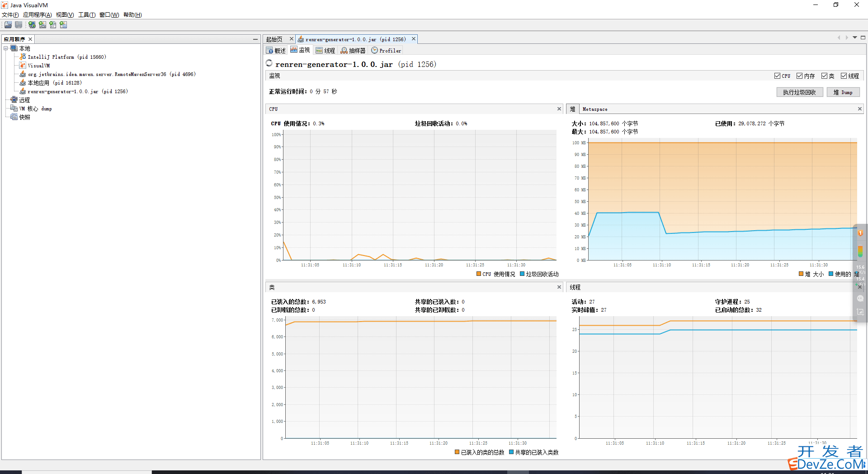Click the Add VM Coredump toolbar icon
This screenshot has height=474, width=868.
[53, 25]
